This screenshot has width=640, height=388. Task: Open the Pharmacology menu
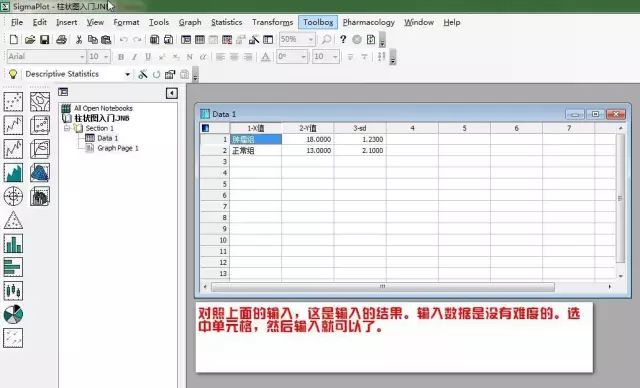pyautogui.click(x=369, y=22)
